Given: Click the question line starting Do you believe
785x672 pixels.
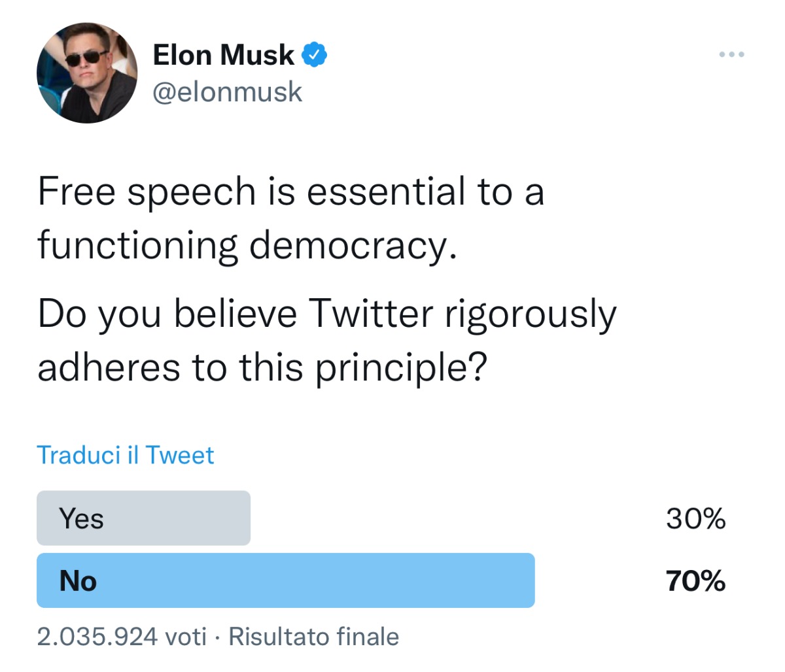Looking at the screenshot, I should click(326, 314).
